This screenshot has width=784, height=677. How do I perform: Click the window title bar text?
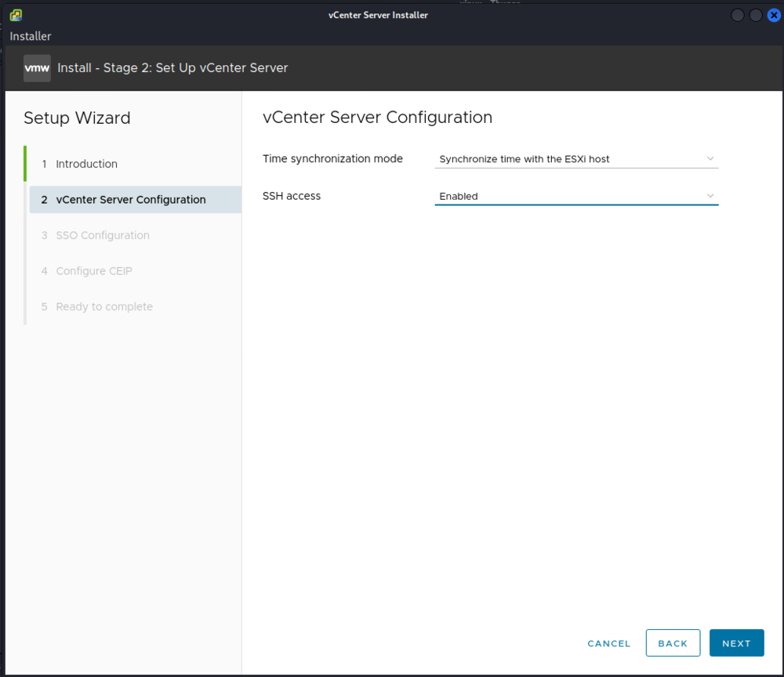click(378, 15)
